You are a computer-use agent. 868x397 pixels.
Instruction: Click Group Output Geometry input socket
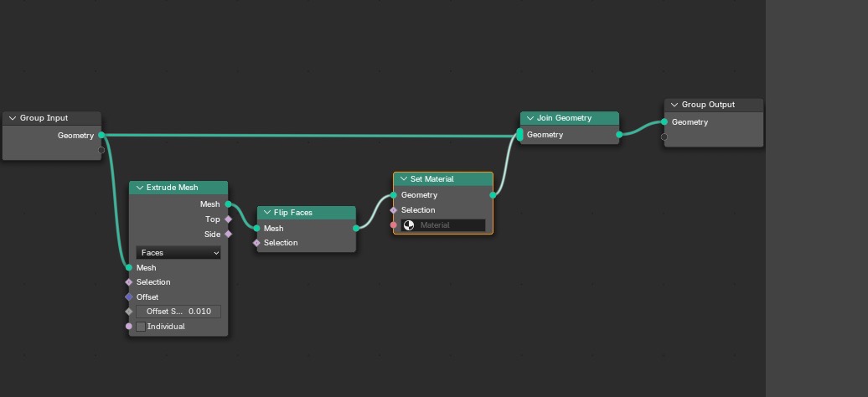[x=664, y=121]
